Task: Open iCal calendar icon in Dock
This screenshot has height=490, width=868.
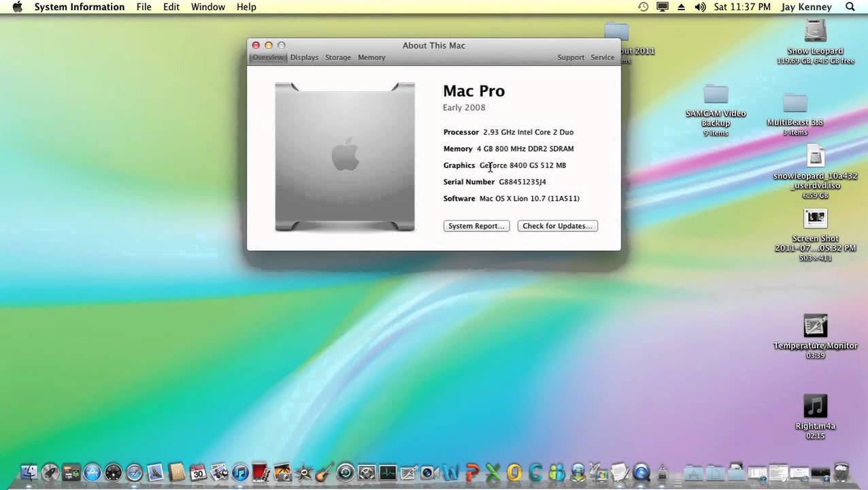Action: pos(198,472)
